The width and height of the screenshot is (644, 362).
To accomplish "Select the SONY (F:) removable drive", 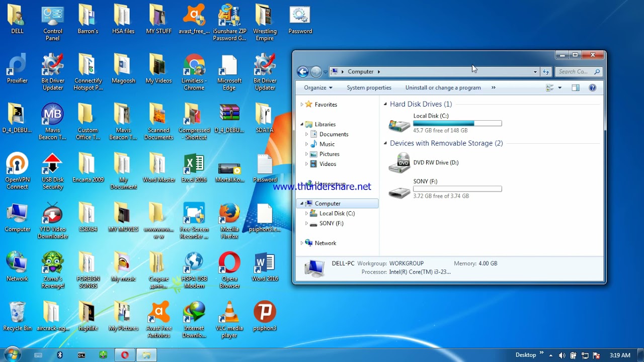I will point(445,189).
